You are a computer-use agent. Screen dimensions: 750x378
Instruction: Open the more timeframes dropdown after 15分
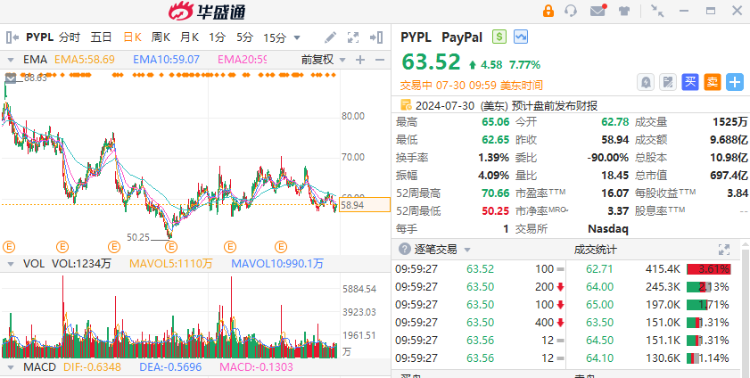tap(297, 37)
